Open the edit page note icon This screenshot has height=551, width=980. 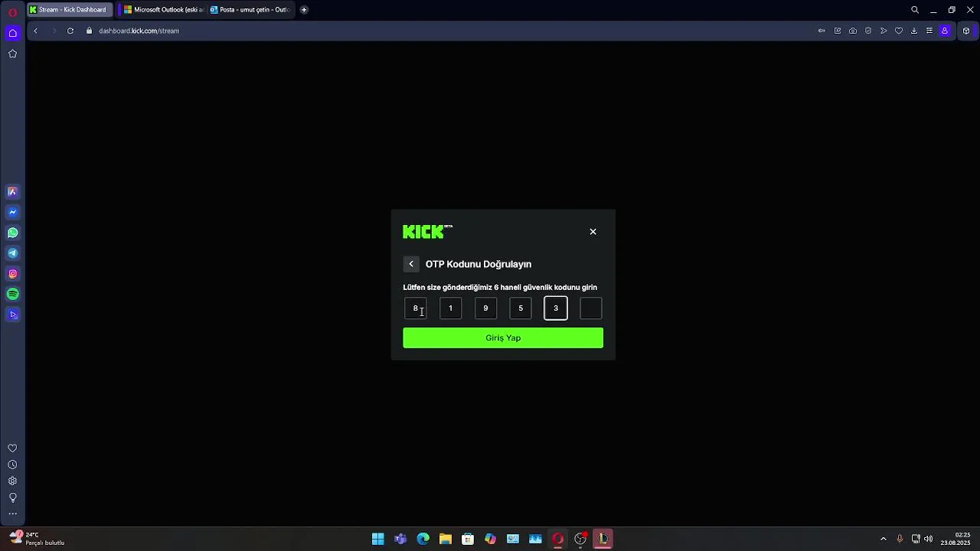click(838, 31)
